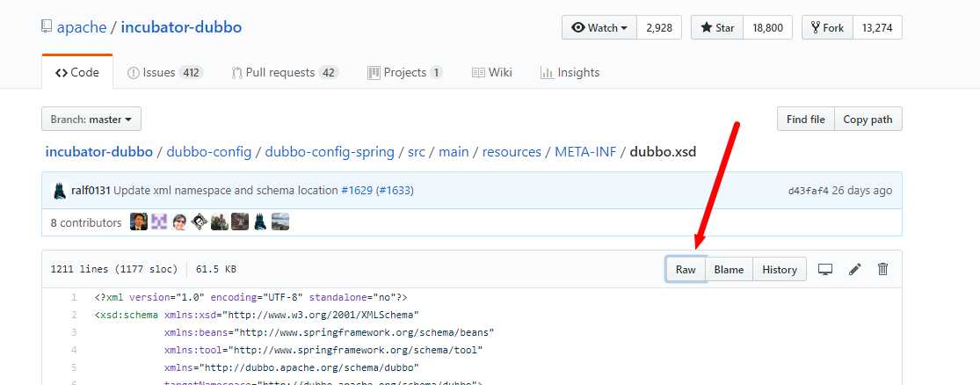
Task: Open the Projects tab
Action: point(405,72)
